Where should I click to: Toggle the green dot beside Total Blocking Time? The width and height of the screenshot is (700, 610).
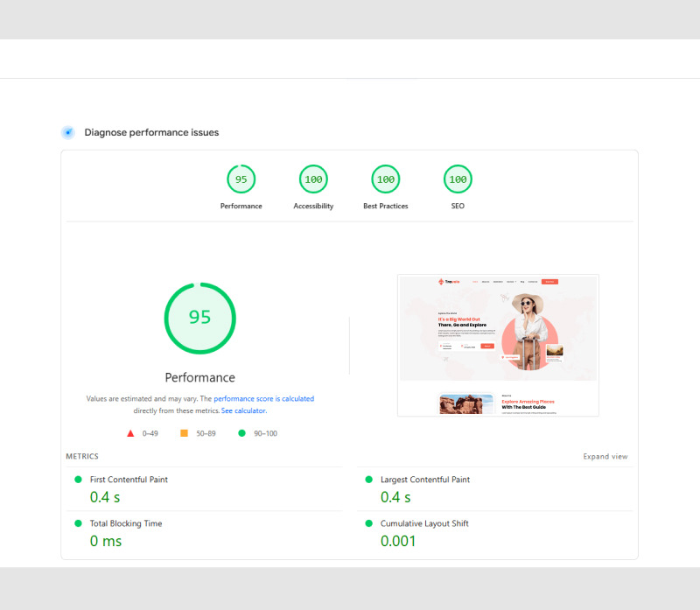point(78,523)
